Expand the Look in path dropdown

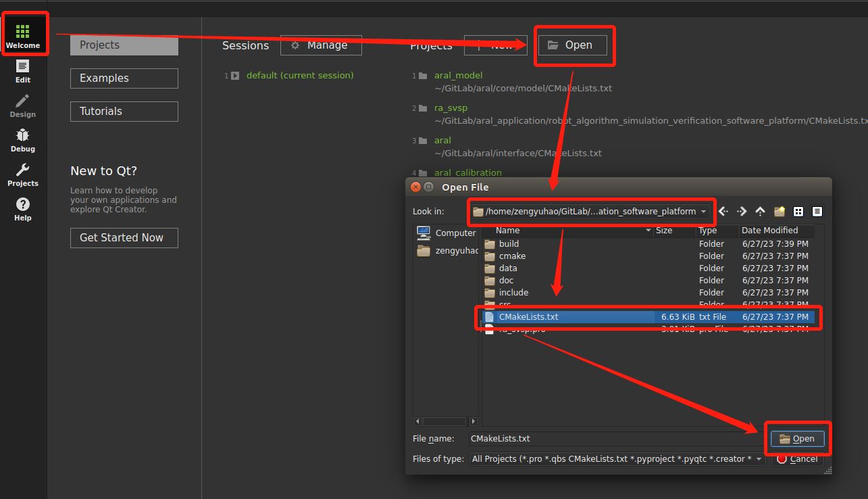704,212
